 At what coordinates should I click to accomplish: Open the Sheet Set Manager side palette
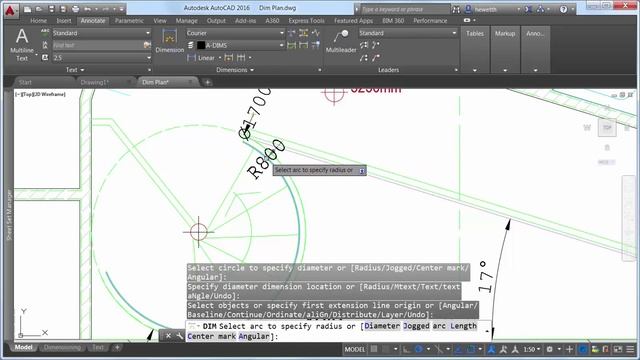tap(9, 215)
